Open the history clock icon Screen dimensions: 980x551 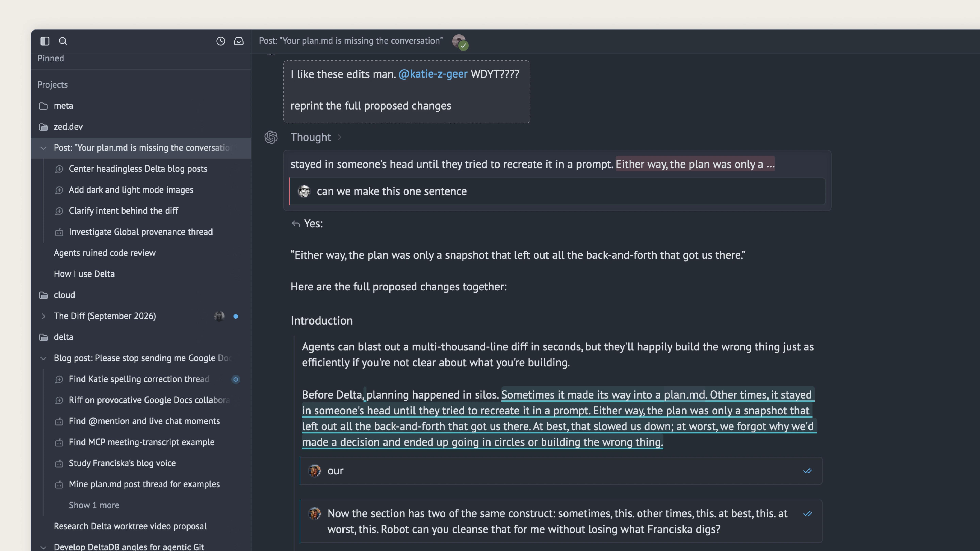point(221,41)
